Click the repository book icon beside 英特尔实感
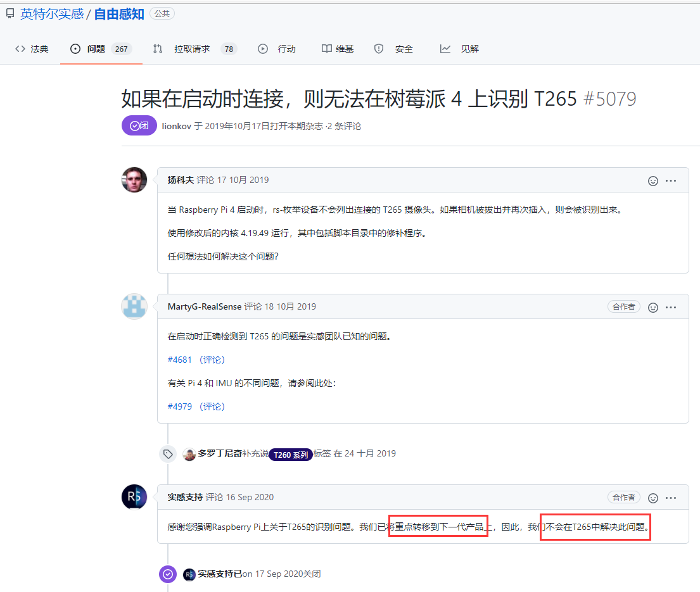This screenshot has width=700, height=592. click(x=10, y=14)
